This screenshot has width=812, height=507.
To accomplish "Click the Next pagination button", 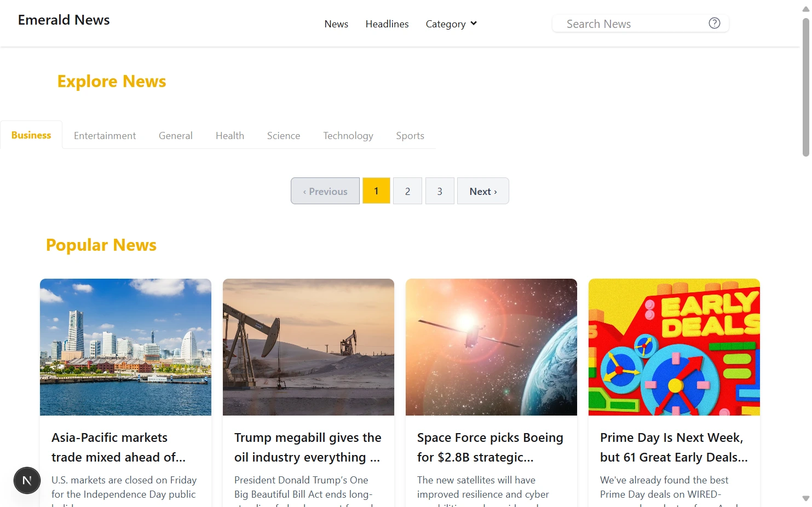I will [x=483, y=191].
